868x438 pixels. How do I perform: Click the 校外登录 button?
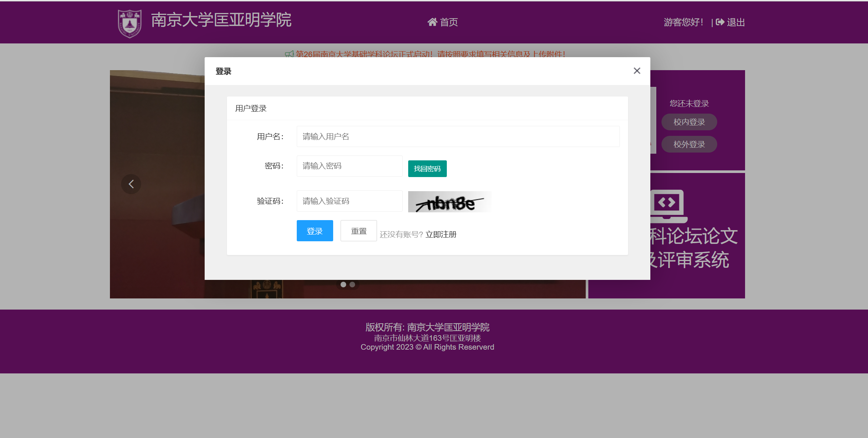click(x=689, y=144)
